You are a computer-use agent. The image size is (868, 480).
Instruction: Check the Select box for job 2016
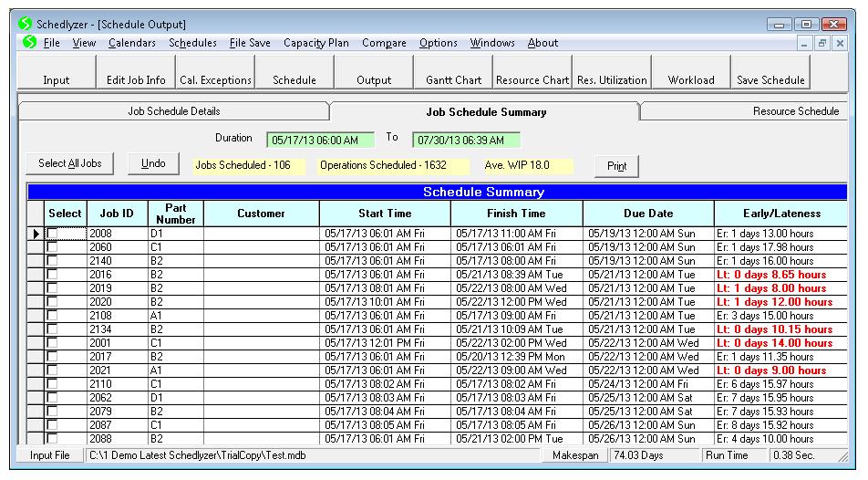click(x=53, y=276)
